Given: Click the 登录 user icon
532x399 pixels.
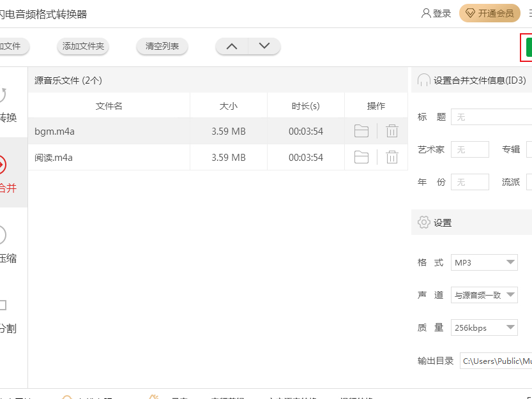Looking at the screenshot, I should tap(426, 13).
